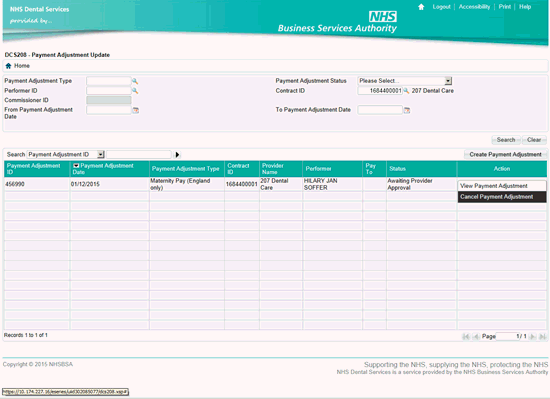The image size is (550, 399).
Task: Click the Page number input box
Action: pyautogui.click(x=508, y=337)
